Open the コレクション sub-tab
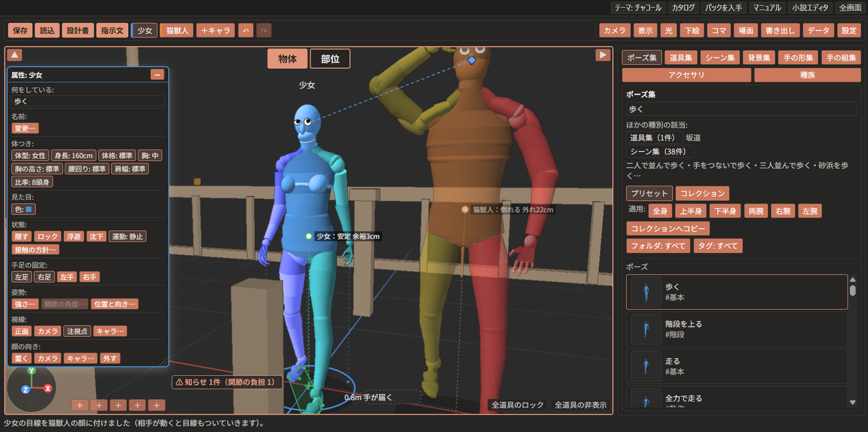 pos(702,194)
